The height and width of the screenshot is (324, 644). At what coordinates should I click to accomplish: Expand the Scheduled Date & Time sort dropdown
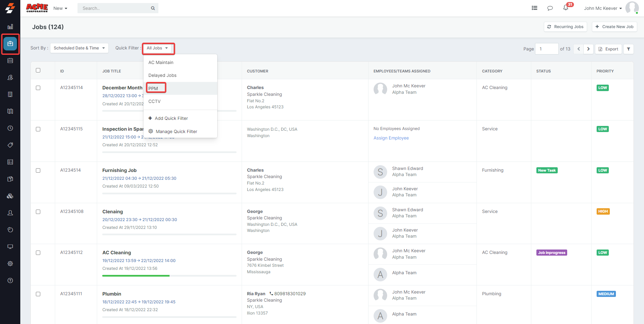(x=79, y=48)
